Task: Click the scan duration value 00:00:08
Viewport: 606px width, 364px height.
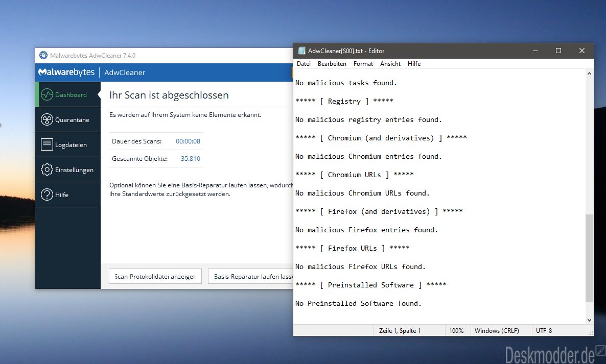Action: click(x=188, y=141)
